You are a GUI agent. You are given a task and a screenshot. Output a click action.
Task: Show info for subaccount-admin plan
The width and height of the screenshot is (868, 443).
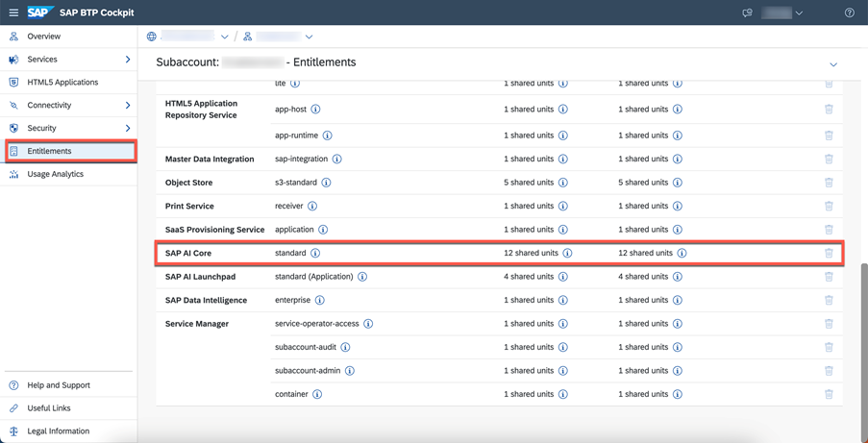[x=350, y=371]
